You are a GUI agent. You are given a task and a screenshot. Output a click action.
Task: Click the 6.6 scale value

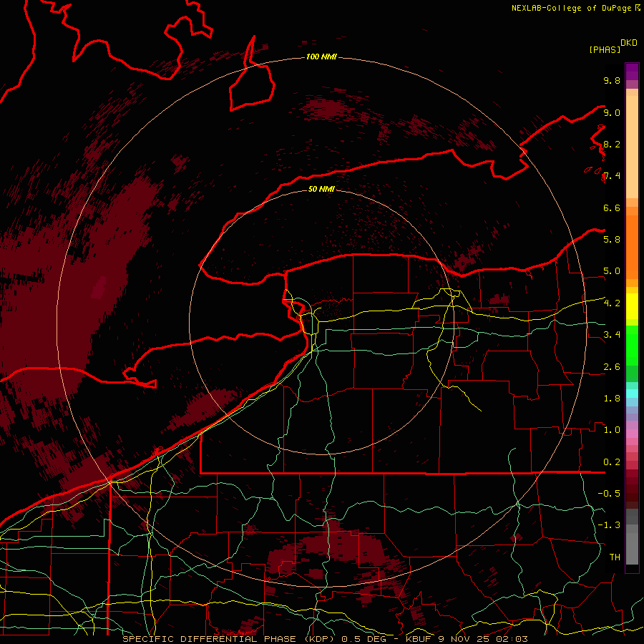[612, 208]
